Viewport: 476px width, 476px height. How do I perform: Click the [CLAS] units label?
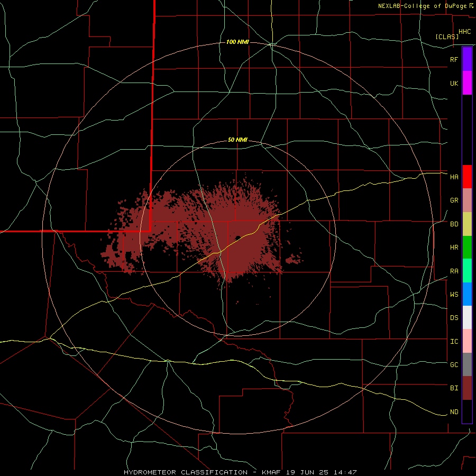(x=446, y=36)
